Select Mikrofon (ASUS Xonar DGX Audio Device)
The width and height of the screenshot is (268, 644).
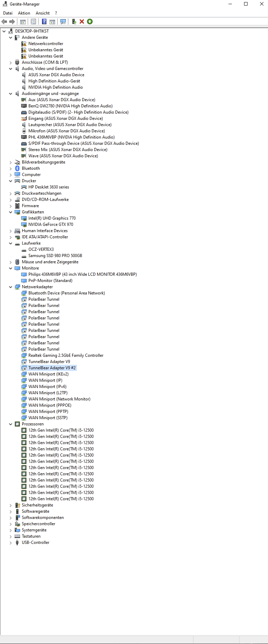coord(67,131)
